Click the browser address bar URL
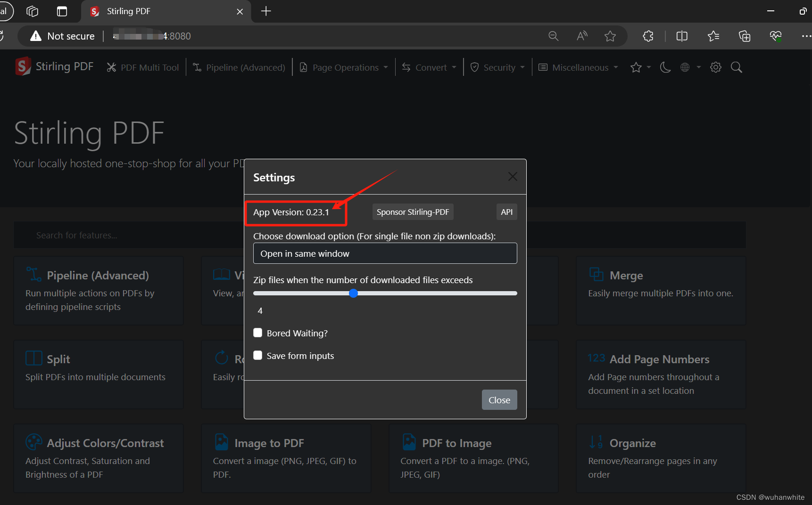 click(x=152, y=36)
